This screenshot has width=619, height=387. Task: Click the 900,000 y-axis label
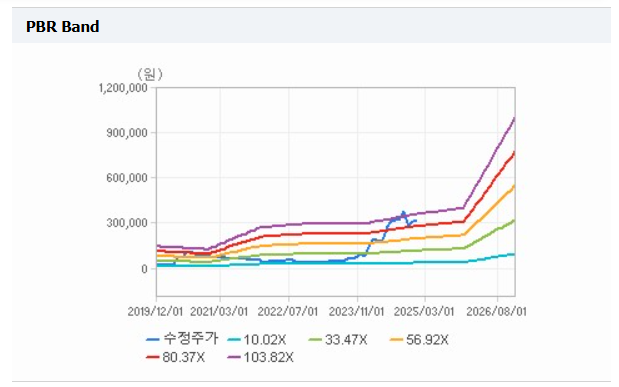(127, 133)
